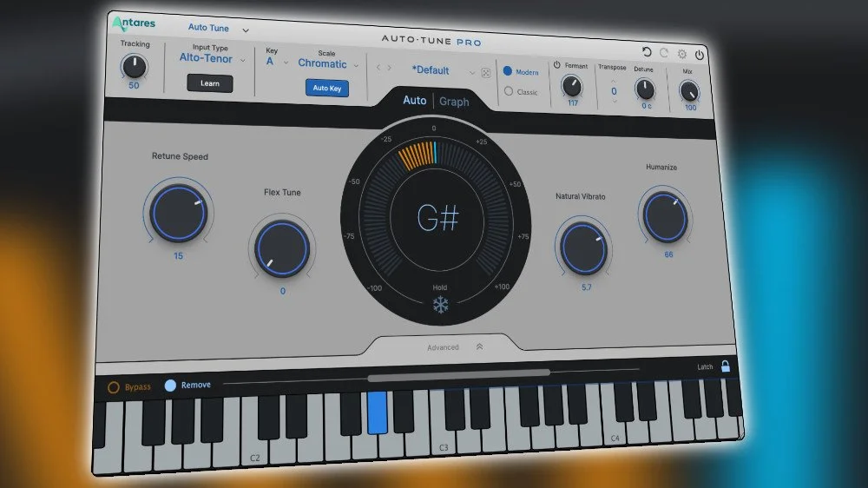Viewport: 868px width, 488px height.
Task: Click the highlighted blue piano key
Action: tap(378, 412)
